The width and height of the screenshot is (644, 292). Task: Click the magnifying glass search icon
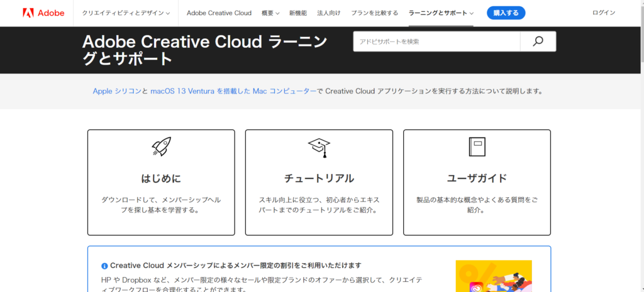pos(538,41)
